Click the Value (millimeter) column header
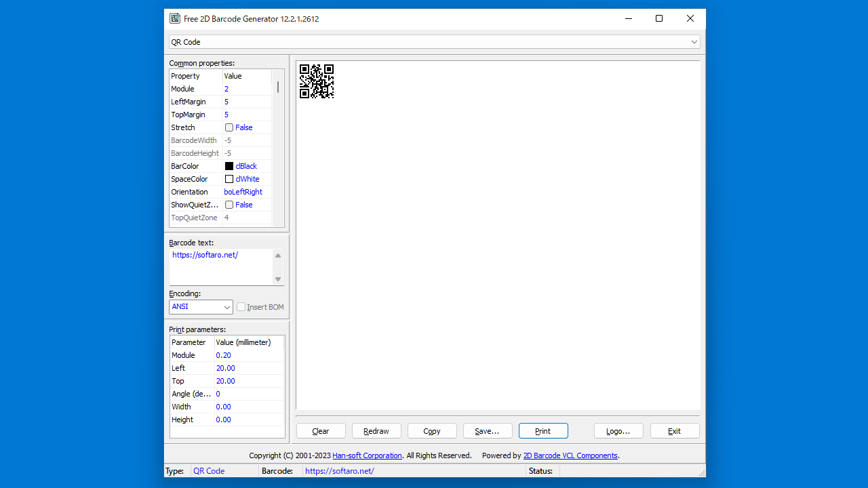 250,342
